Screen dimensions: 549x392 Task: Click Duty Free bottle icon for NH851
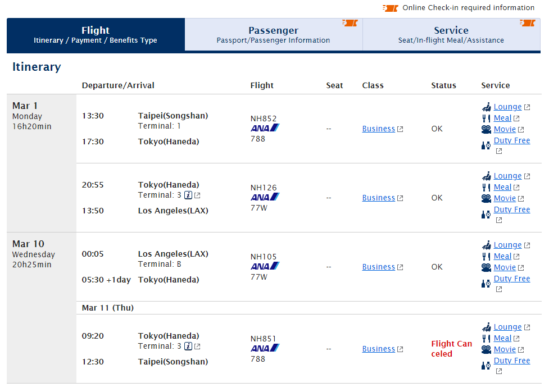(486, 366)
